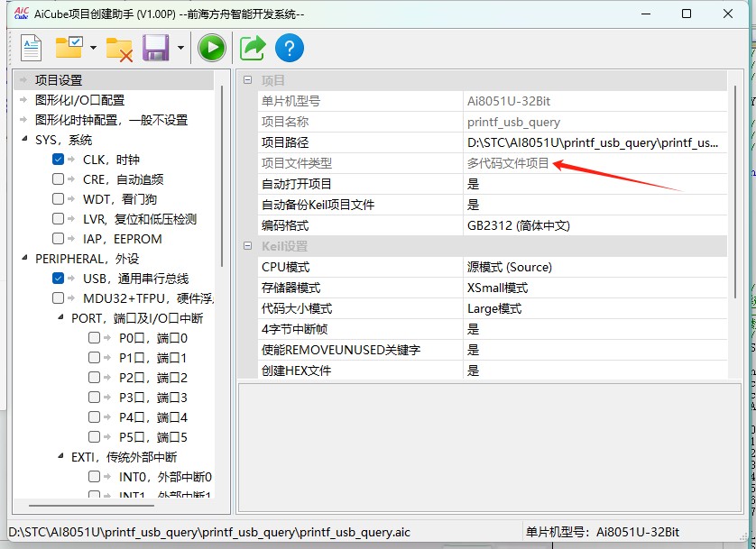Collapse the Keil设置 property group

tap(247, 245)
